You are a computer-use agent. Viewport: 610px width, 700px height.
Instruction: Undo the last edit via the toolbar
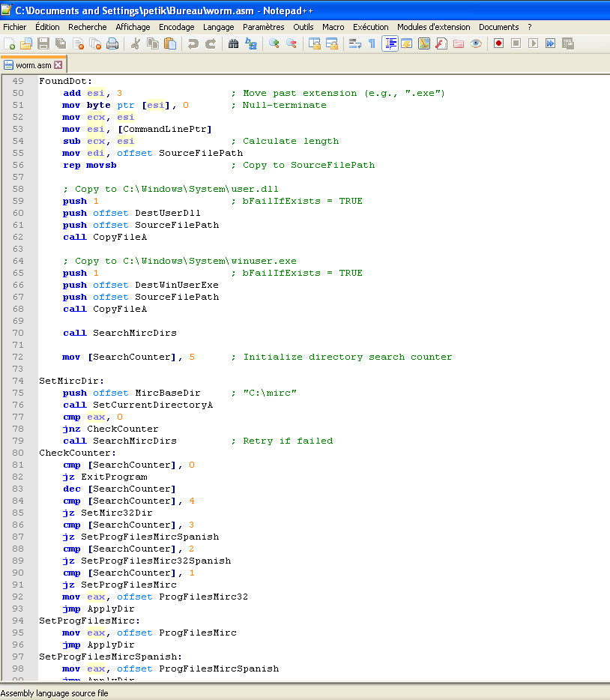[193, 43]
